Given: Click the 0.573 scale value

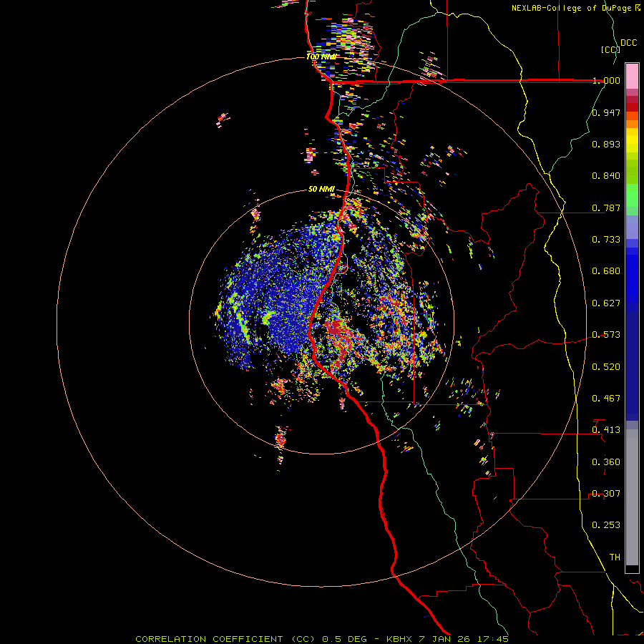Looking at the screenshot, I should tap(606, 335).
